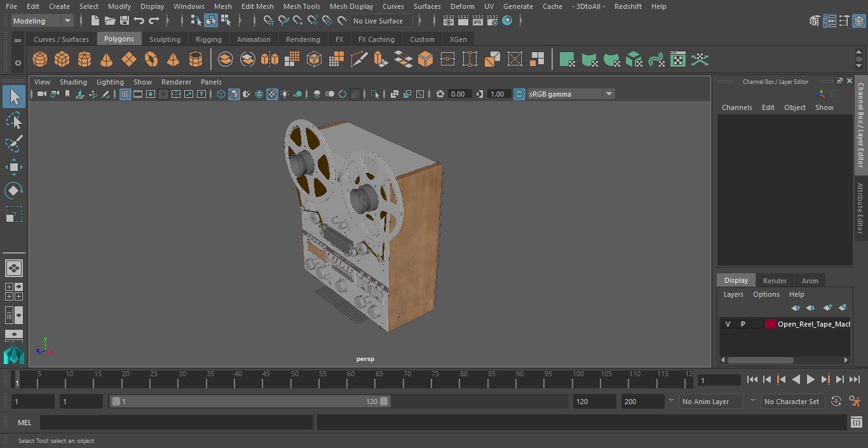Open the sRGB gamma view transform dropdown

[571, 94]
